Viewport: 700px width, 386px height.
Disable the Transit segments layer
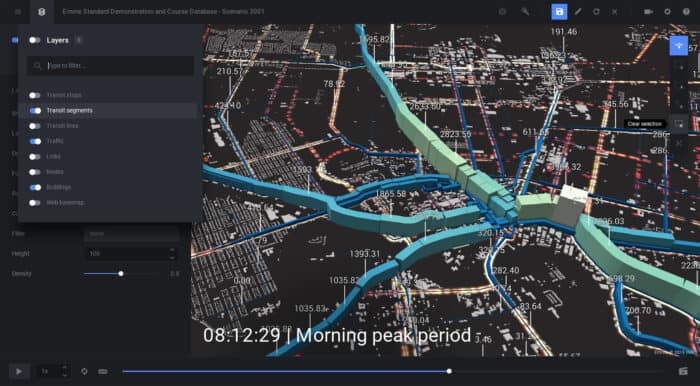click(x=35, y=111)
